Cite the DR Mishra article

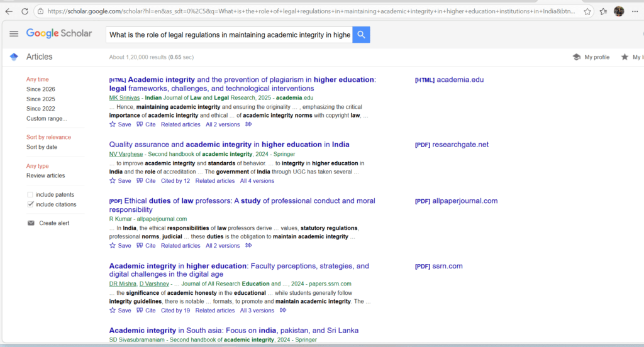point(146,311)
